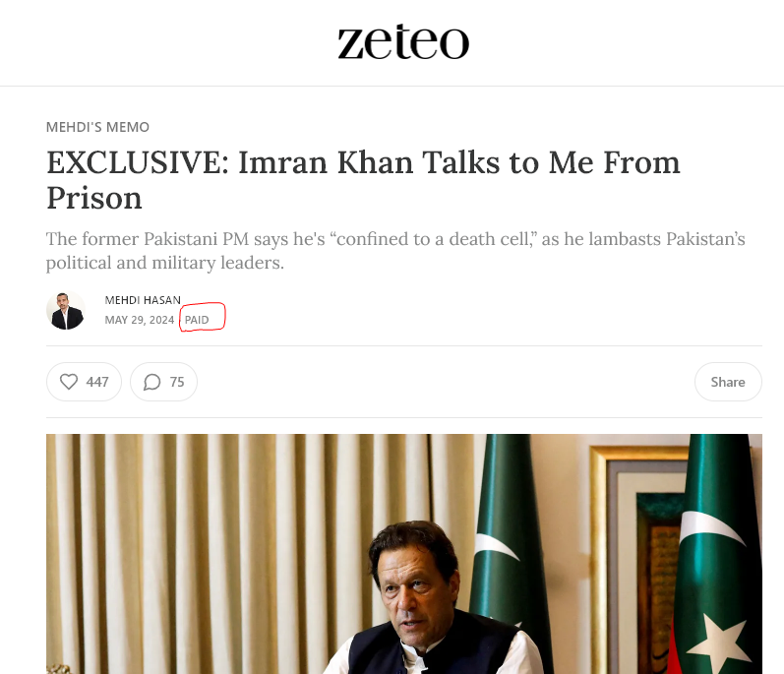
Task: Click the article subtitle about death cell
Action: pyautogui.click(x=395, y=252)
